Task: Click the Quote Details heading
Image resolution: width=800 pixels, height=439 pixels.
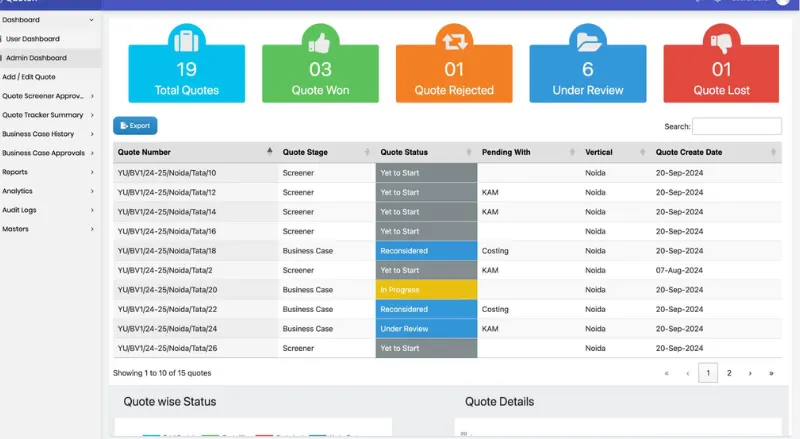Action: 499,402
